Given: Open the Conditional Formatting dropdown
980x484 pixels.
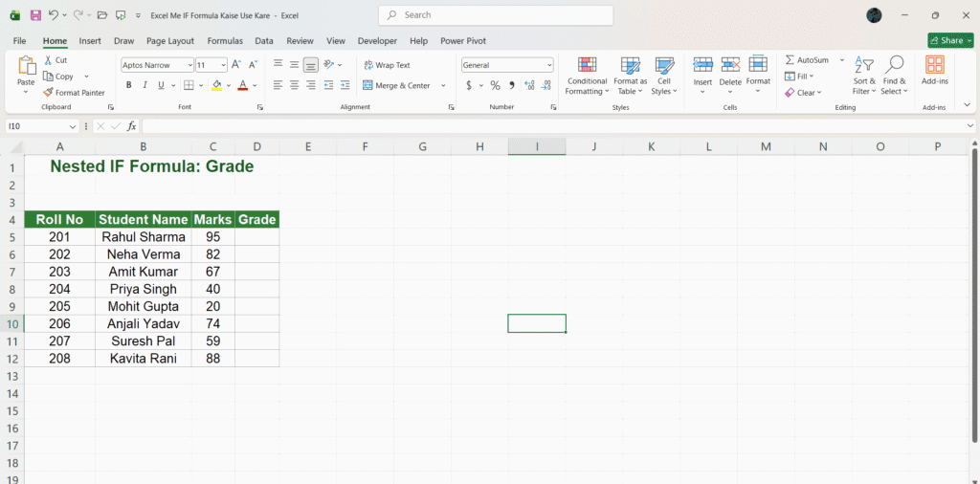Looking at the screenshot, I should [x=587, y=77].
